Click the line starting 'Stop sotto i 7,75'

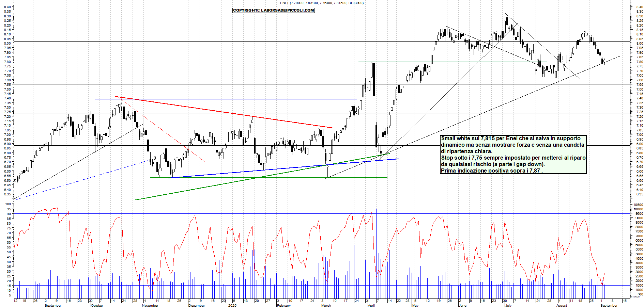513,158
